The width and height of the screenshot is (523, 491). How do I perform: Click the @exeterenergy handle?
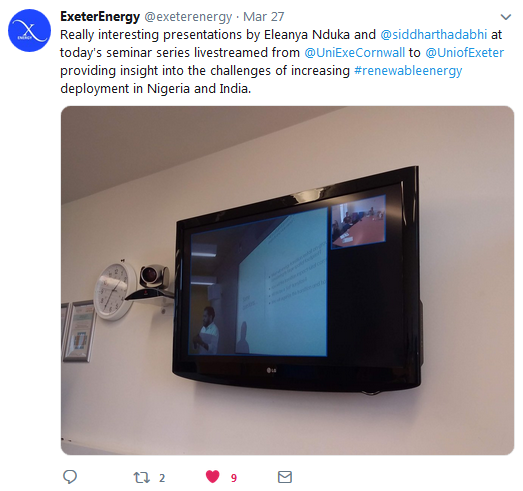pos(188,17)
